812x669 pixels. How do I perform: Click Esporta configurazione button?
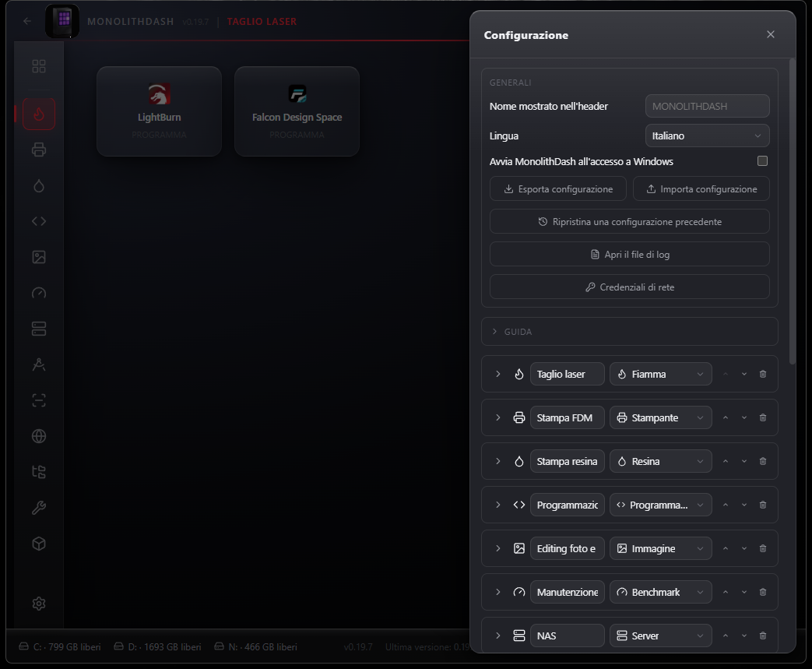557,189
